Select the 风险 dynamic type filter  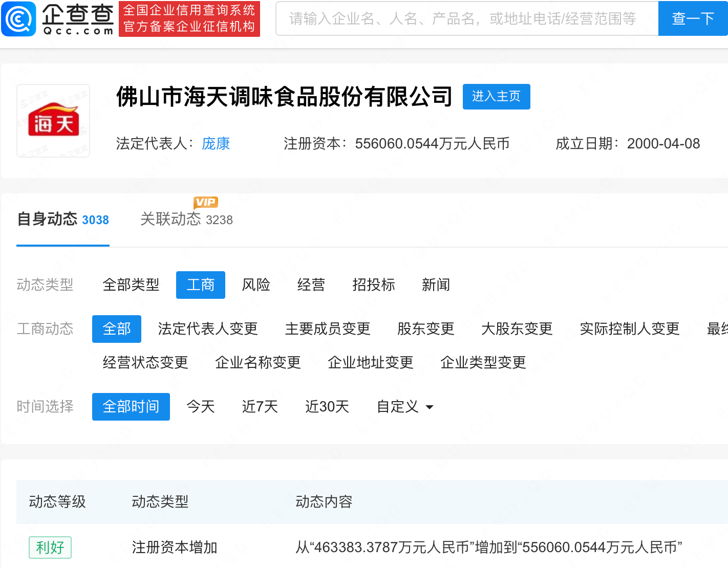tap(255, 285)
